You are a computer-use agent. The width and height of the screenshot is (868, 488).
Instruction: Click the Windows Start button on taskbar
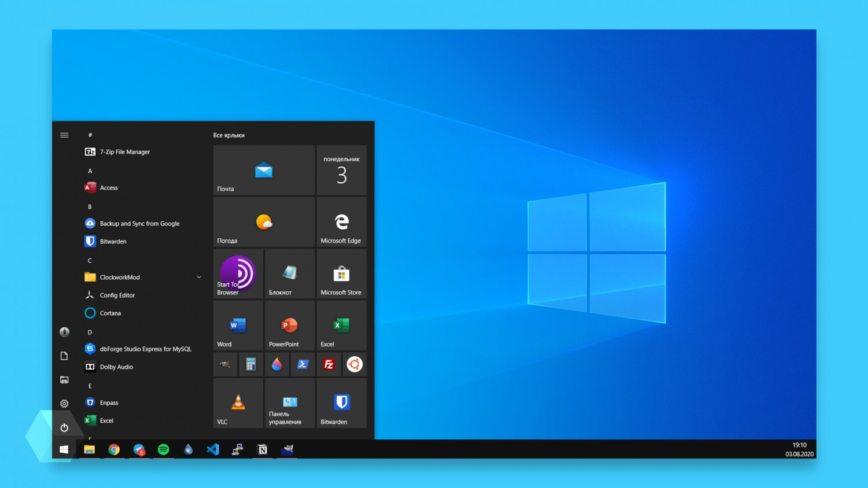[64, 449]
